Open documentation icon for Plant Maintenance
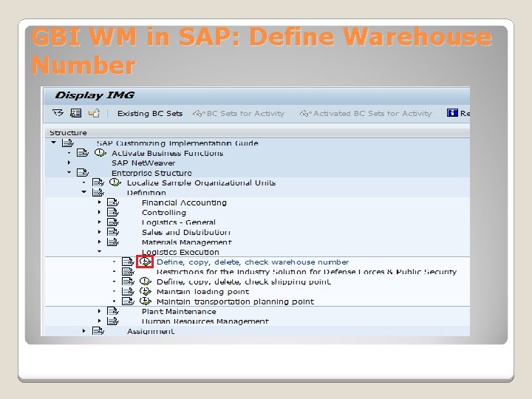This screenshot has width=532, height=399. tap(113, 311)
